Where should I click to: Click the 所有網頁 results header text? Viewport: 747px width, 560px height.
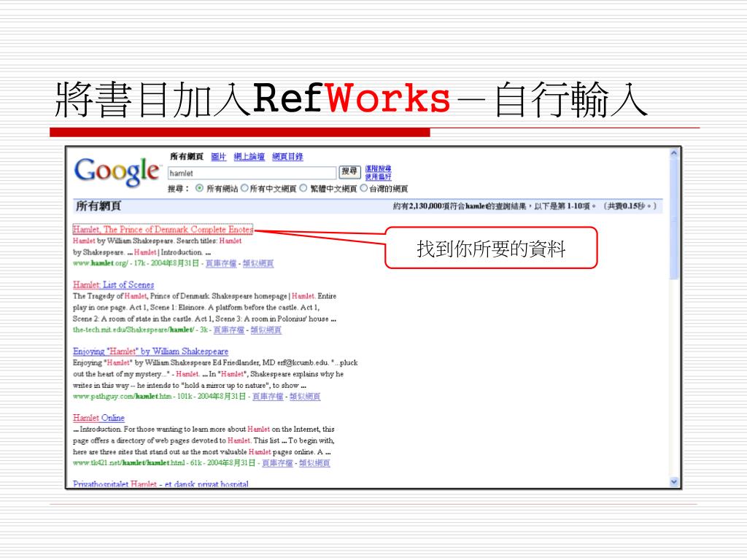click(98, 206)
